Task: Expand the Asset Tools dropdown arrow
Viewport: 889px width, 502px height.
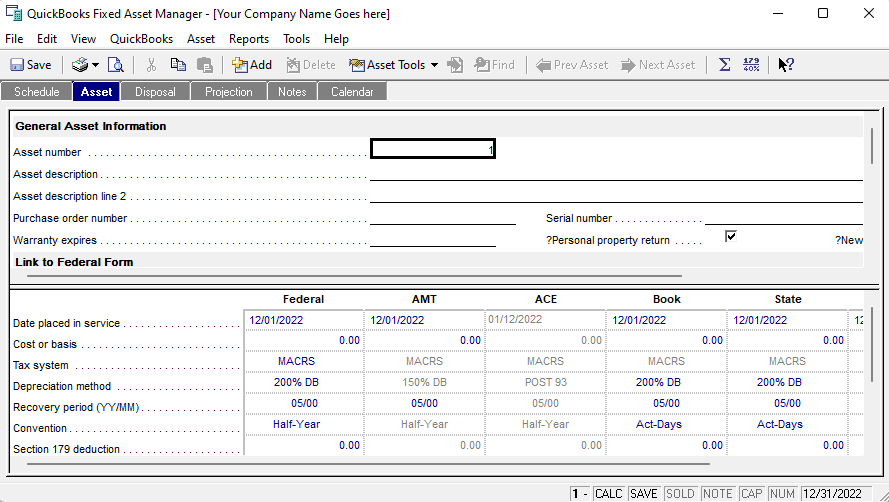Action: (x=434, y=65)
